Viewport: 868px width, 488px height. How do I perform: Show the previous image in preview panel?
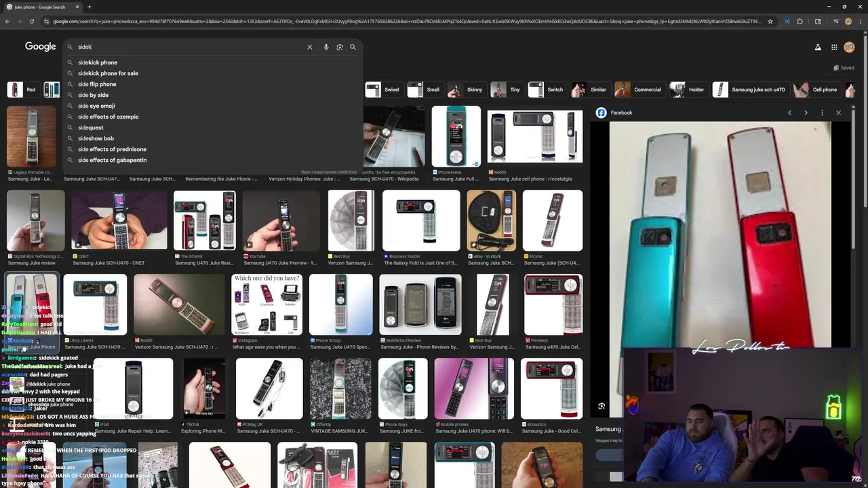coord(789,113)
